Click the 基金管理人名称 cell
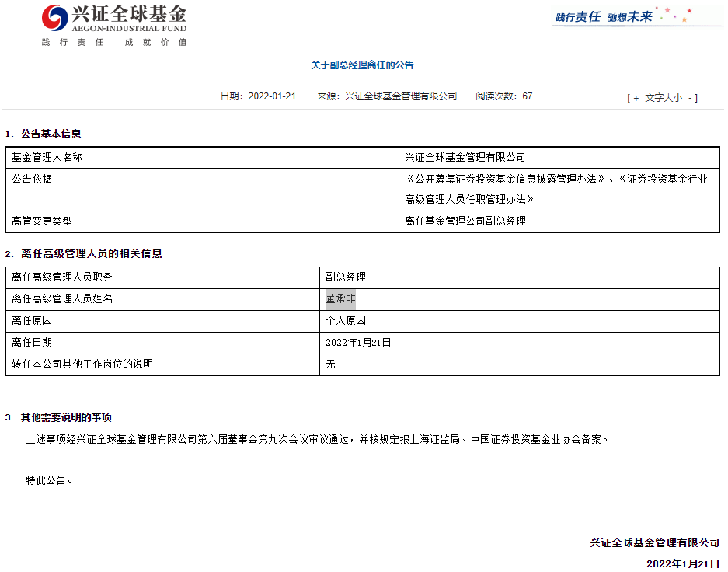This screenshot has width=728, height=572. [203, 158]
